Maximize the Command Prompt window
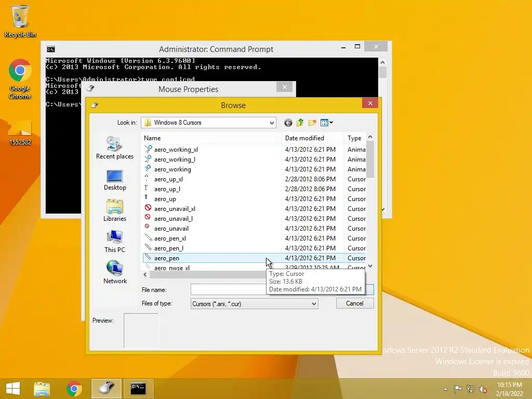 click(357, 46)
